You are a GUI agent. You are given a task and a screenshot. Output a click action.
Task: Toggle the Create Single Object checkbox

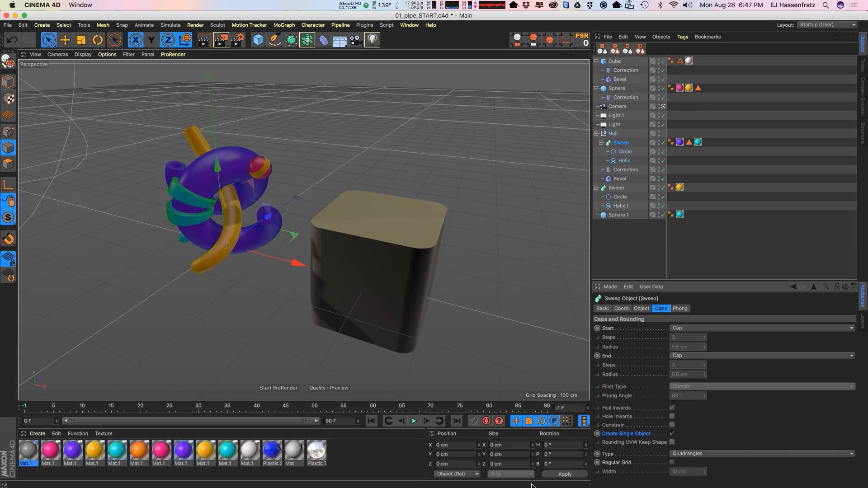tap(672, 433)
